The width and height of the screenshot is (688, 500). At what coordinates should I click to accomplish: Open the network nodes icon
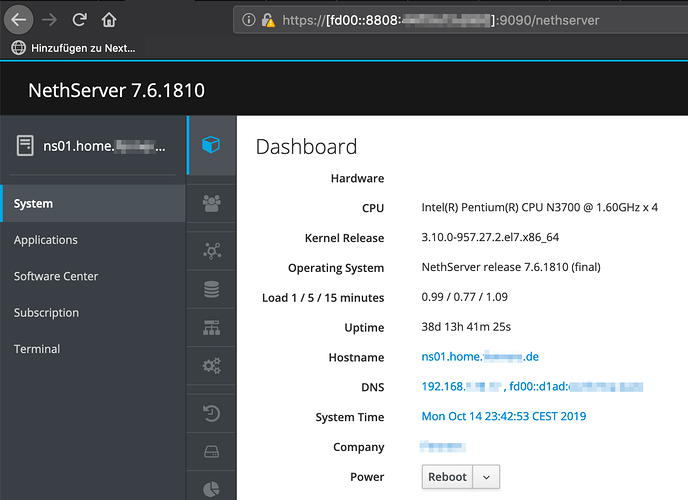tap(211, 251)
